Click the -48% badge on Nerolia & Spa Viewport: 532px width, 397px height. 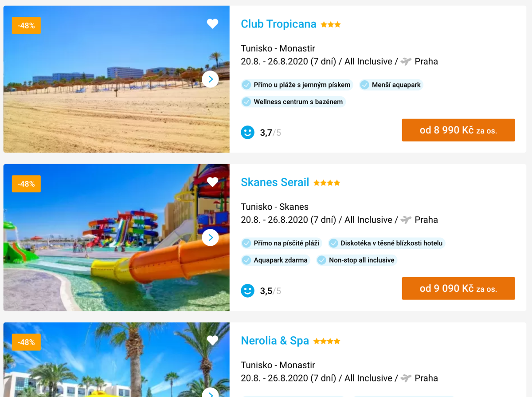[x=26, y=342]
